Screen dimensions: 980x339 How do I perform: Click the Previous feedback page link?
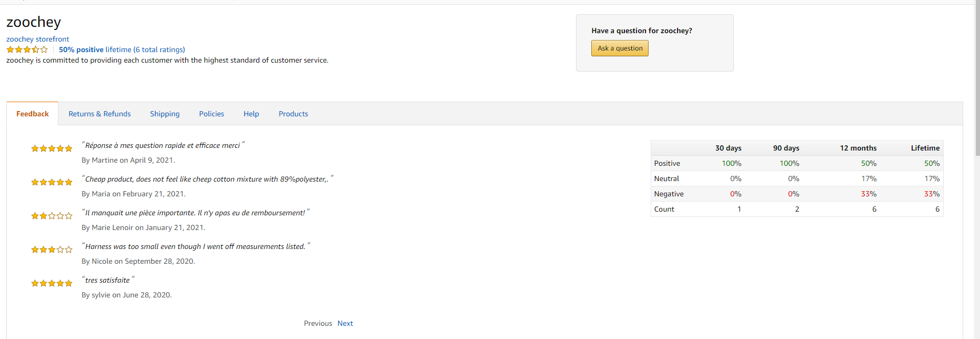pyautogui.click(x=318, y=323)
